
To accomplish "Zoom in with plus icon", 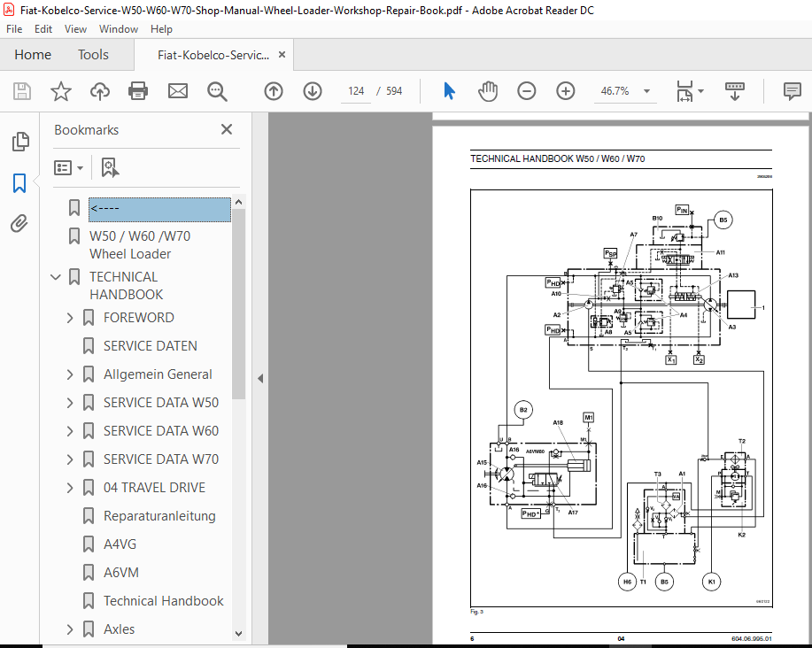I will 566,91.
